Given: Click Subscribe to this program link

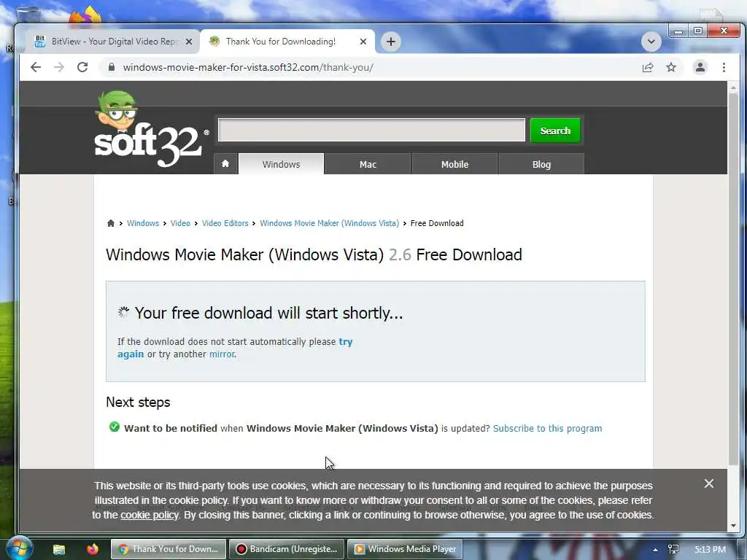Looking at the screenshot, I should tap(547, 429).
